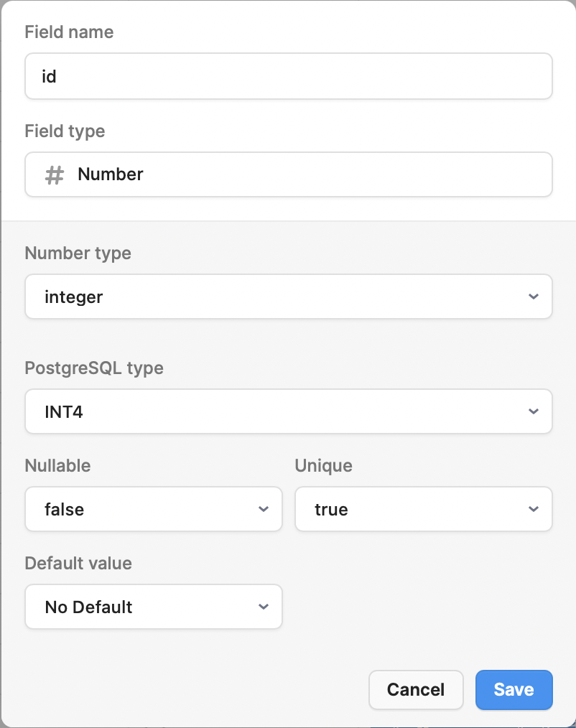The height and width of the screenshot is (728, 576).
Task: Open the Number type dropdown showing integer
Action: (289, 297)
